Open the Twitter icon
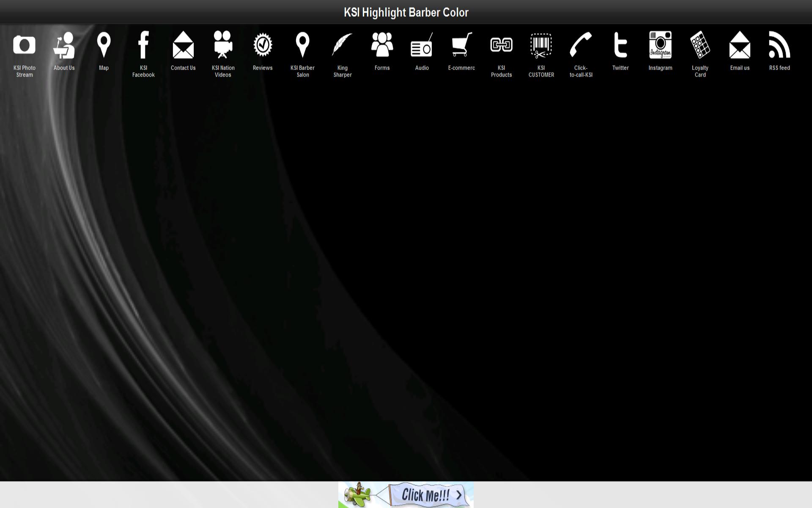This screenshot has height=508, width=812. 620,45
